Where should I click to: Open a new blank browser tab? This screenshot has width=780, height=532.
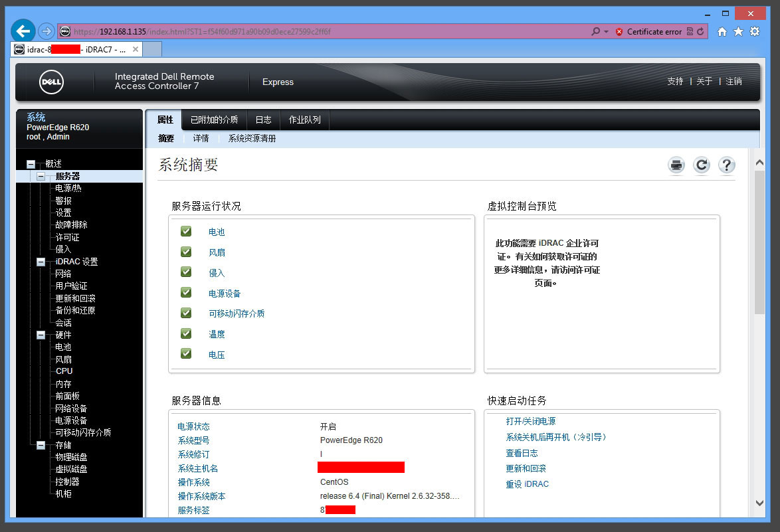click(x=152, y=49)
